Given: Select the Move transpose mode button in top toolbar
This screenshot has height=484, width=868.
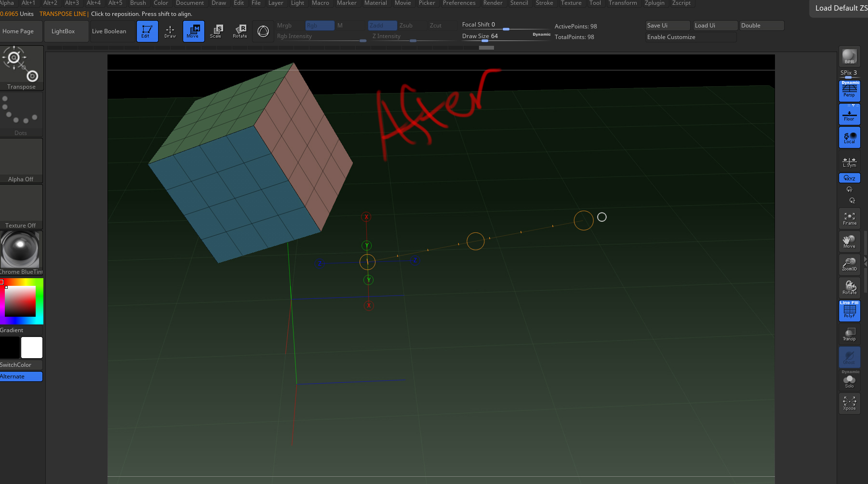Looking at the screenshot, I should click(193, 31).
